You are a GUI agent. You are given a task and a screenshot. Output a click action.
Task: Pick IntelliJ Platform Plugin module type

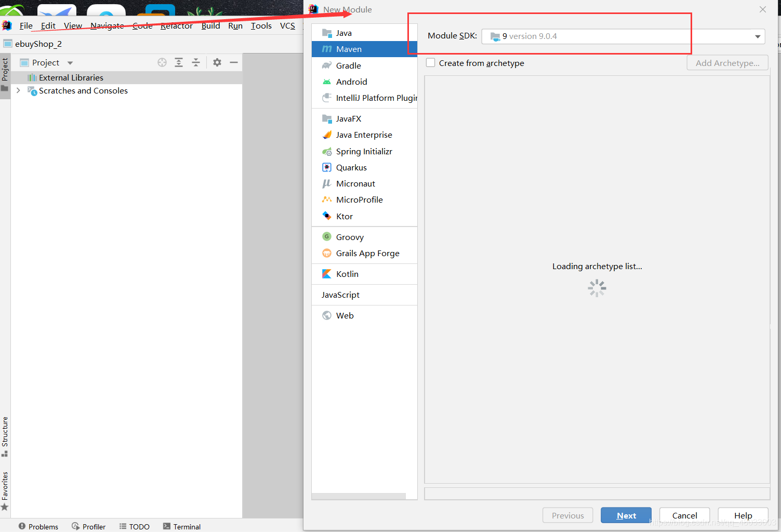click(x=364, y=98)
